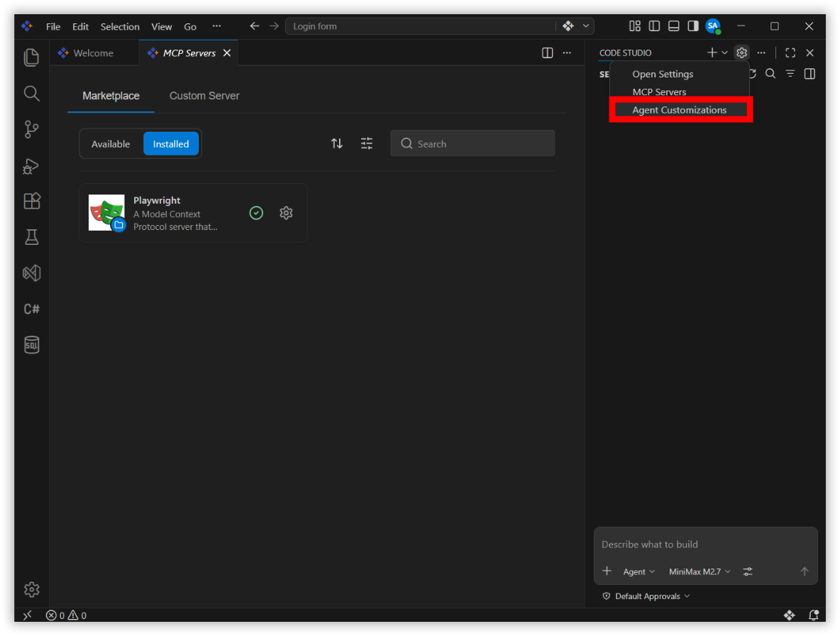Viewport: 840px width, 636px height.
Task: Start a new Code Studio chat
Action: 712,53
